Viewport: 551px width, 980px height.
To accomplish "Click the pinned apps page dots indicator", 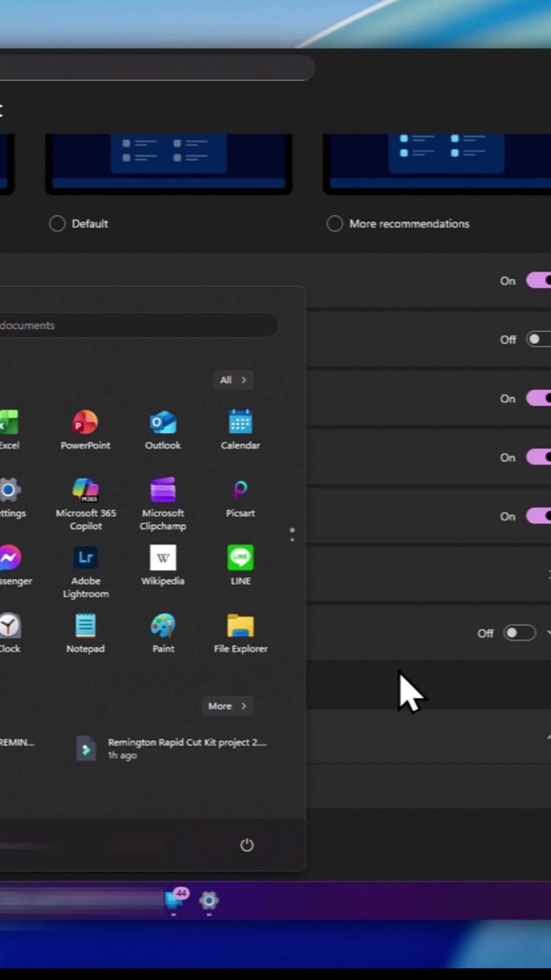I will click(x=292, y=534).
